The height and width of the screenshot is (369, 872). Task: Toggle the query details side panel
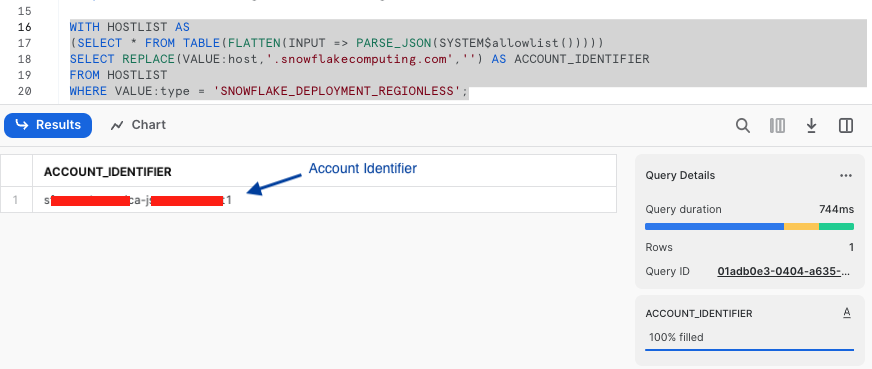pyautogui.click(x=846, y=126)
